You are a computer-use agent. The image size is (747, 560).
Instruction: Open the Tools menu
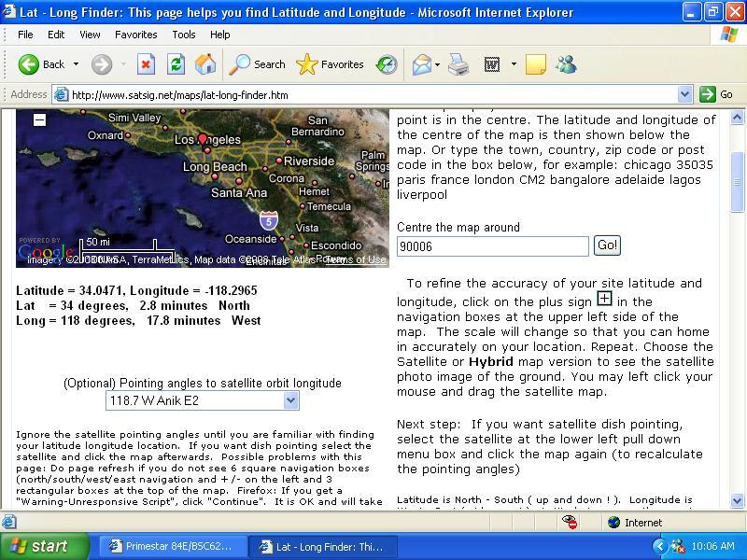(x=184, y=35)
